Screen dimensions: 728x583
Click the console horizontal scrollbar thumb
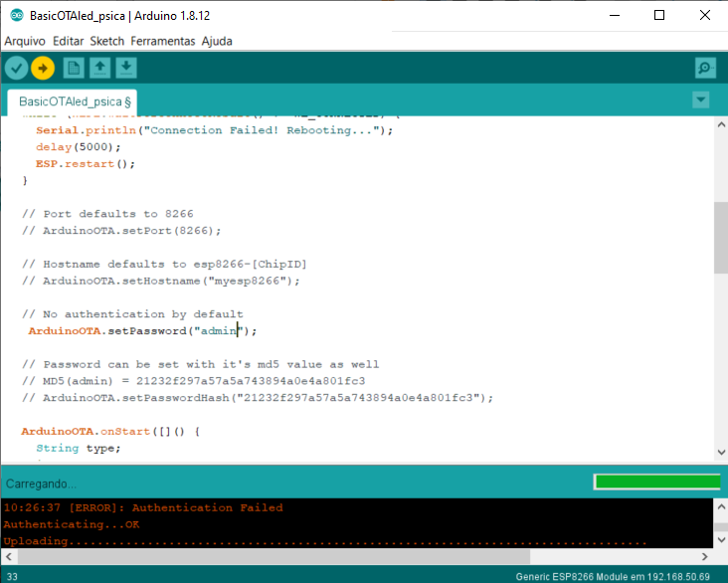tap(273, 556)
